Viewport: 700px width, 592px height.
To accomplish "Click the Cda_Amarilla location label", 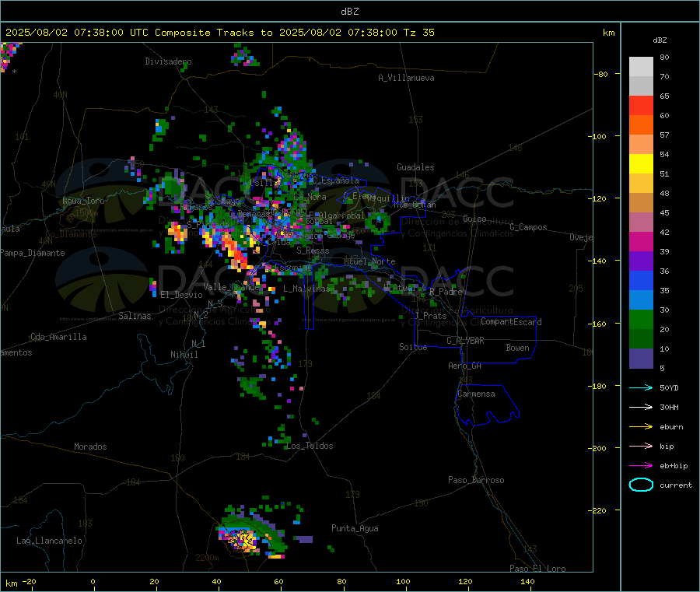I will point(58,337).
